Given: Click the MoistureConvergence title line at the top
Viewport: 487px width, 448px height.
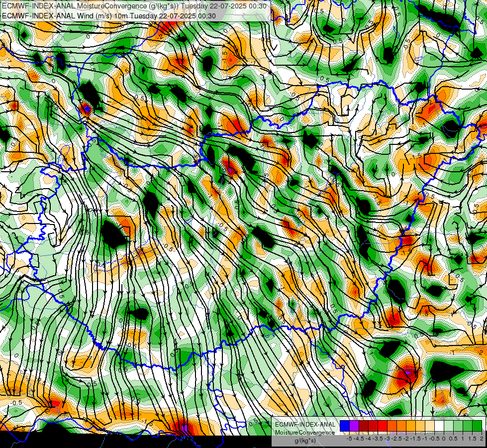Looking at the screenshot, I should pyautogui.click(x=134, y=6).
